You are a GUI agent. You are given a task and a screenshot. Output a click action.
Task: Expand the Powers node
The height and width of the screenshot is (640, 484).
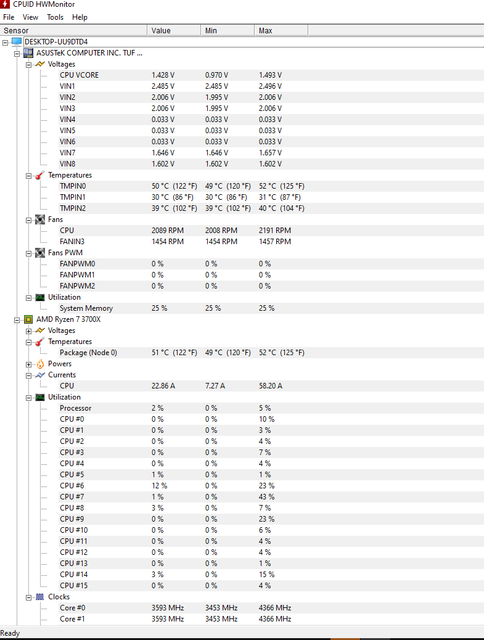pos(29,364)
